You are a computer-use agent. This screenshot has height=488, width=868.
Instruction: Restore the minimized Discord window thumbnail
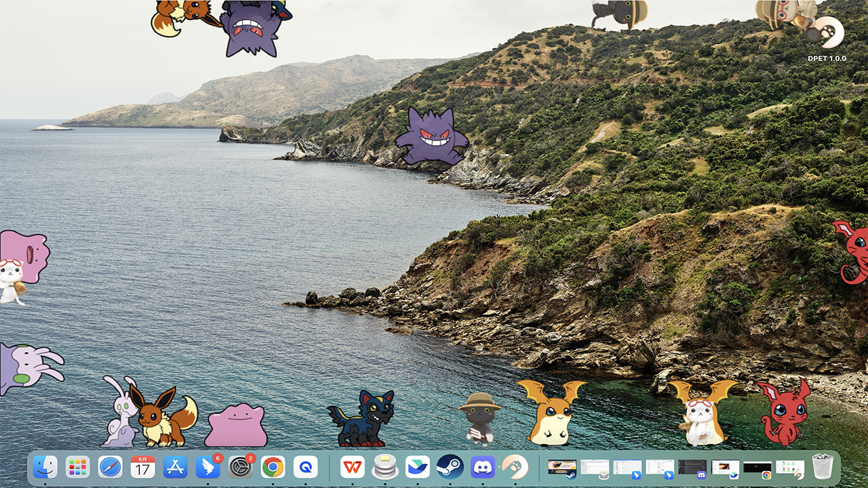[692, 465]
